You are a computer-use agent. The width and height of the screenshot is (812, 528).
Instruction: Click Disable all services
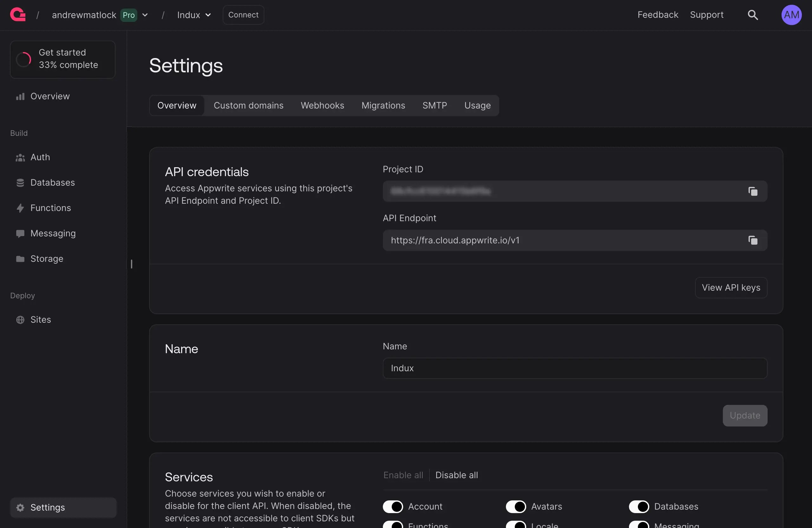456,475
